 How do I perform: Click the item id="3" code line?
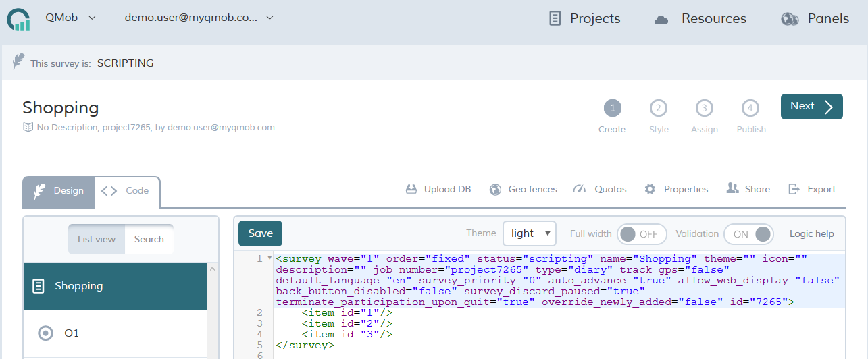(x=347, y=334)
